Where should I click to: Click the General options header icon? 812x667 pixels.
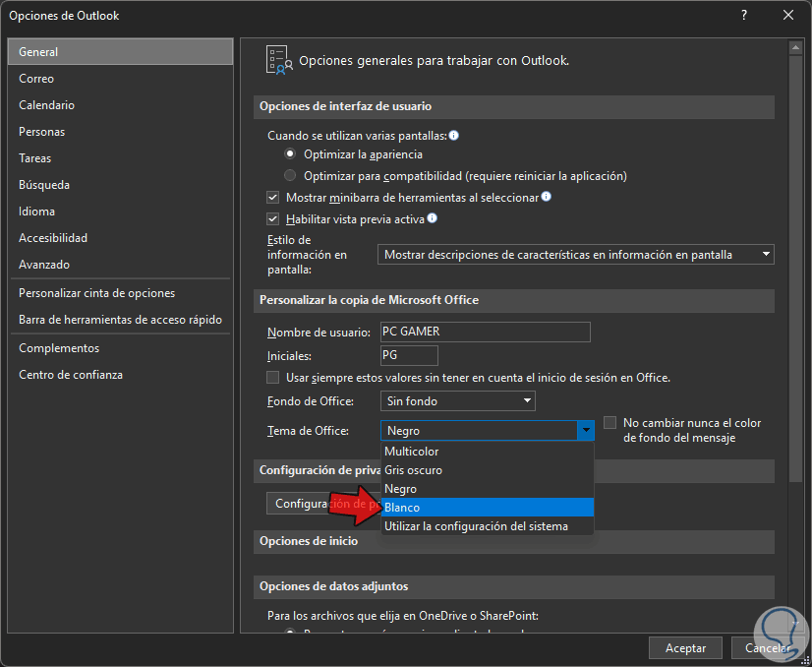click(x=278, y=60)
